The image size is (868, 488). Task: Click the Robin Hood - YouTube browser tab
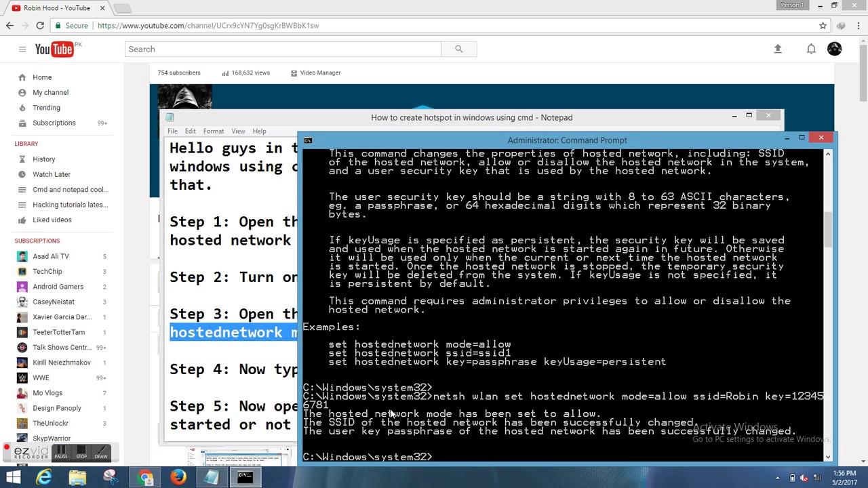[x=57, y=8]
